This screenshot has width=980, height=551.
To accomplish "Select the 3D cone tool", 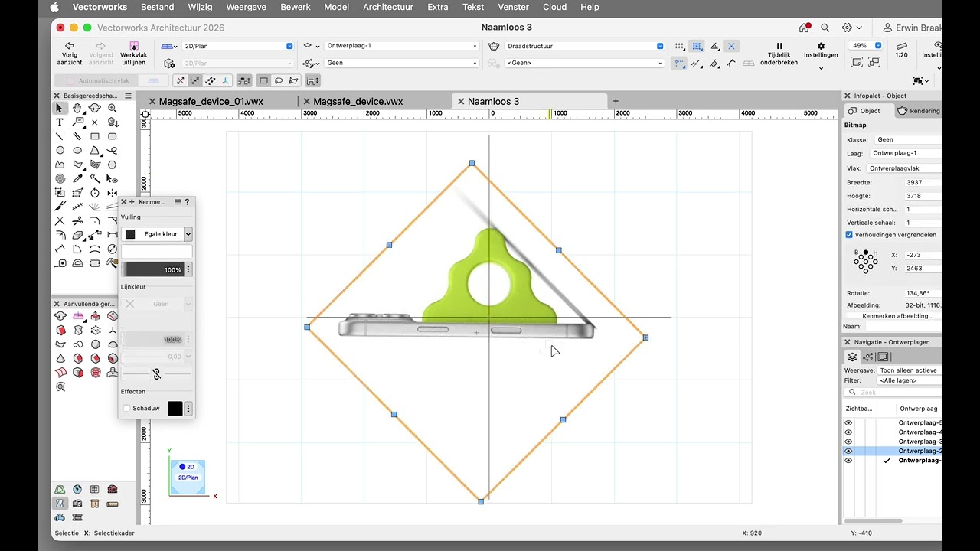I will [60, 358].
